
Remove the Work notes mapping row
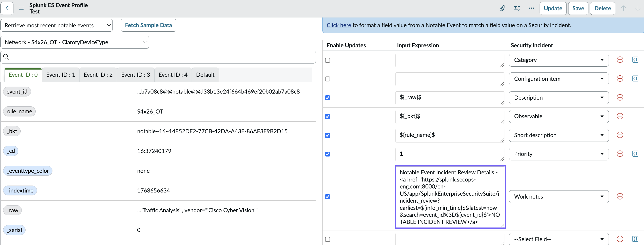[620, 197]
